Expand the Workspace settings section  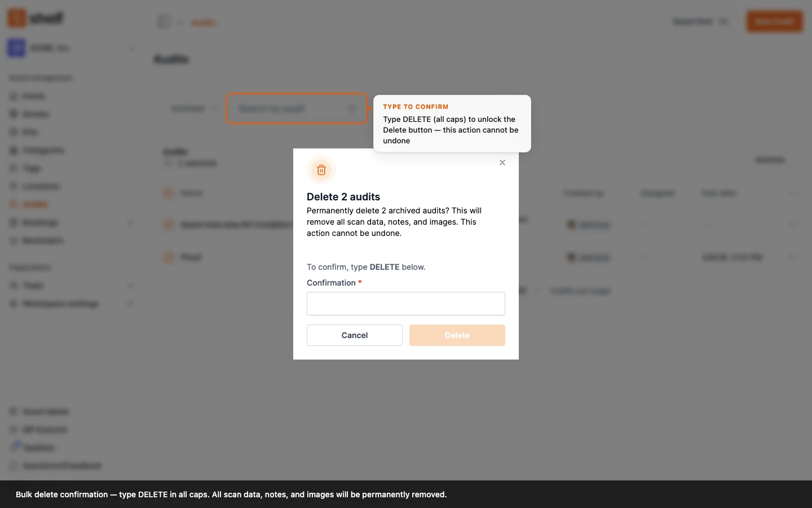click(x=130, y=304)
